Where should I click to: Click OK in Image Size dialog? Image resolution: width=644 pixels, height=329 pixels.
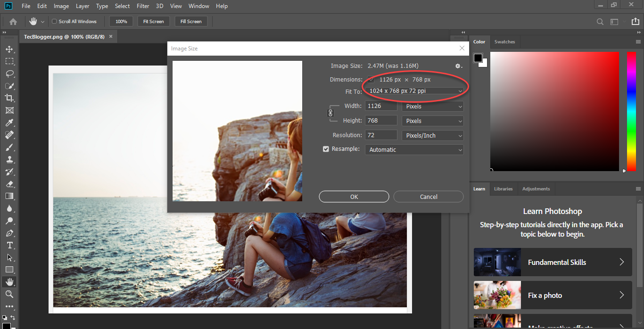[354, 197]
